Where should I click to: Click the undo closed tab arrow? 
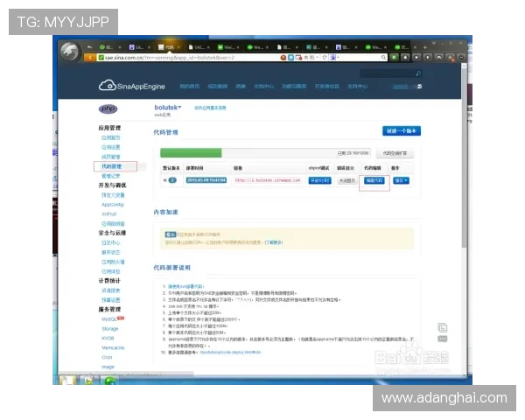[89, 47]
